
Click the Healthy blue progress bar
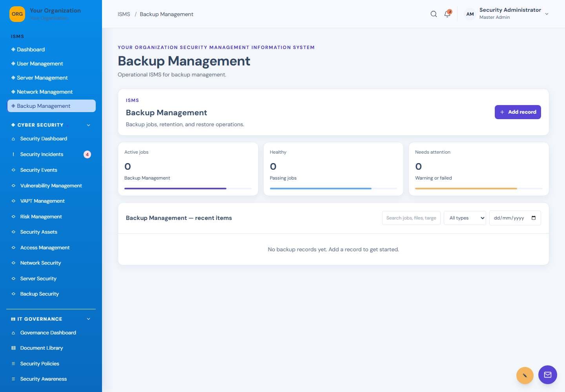click(x=321, y=189)
